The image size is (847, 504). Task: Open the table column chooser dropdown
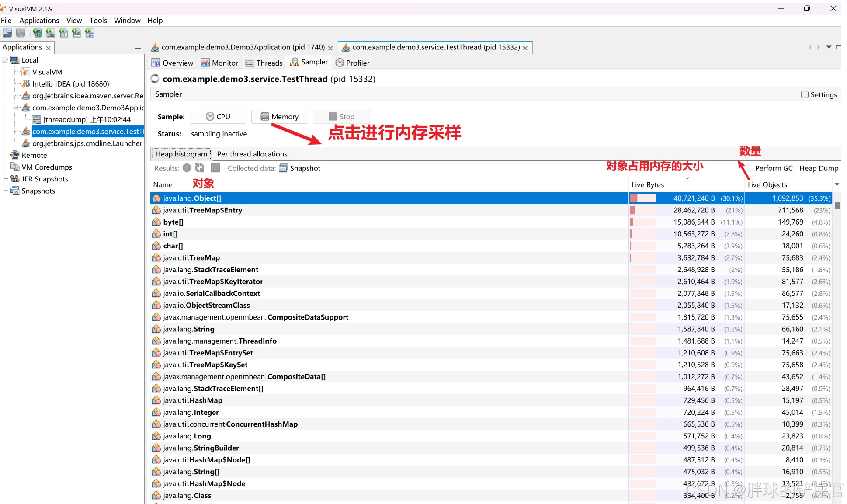tap(837, 184)
